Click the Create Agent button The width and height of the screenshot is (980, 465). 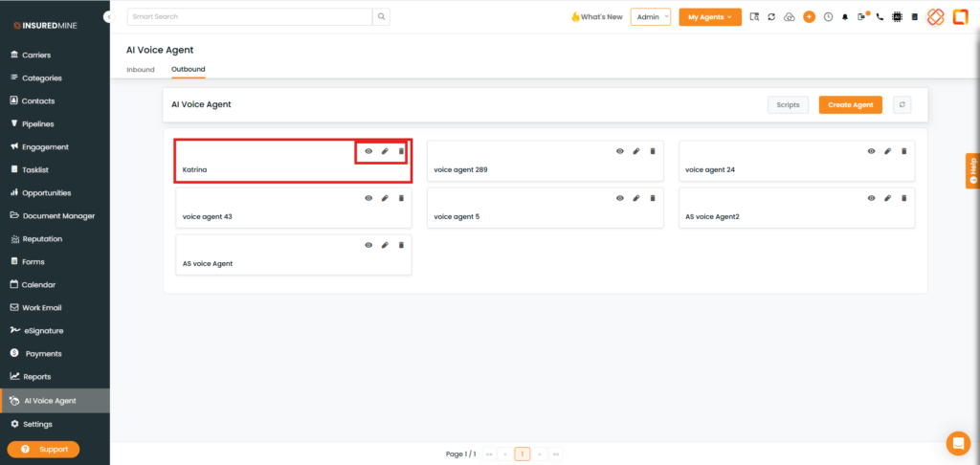[x=850, y=104]
